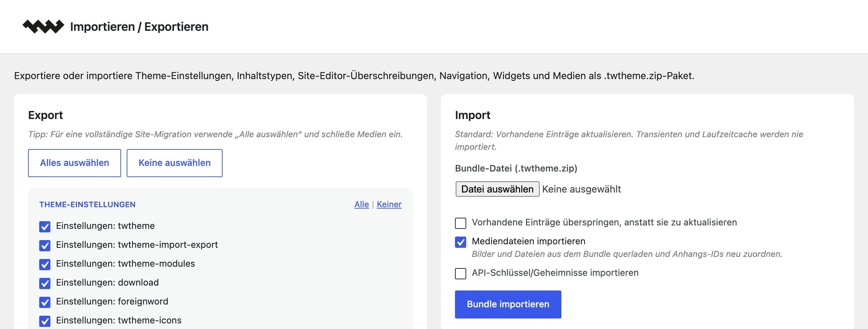Toggle 'Einstellungen: twtheme-import-export' checkbox
This screenshot has height=329, width=868.
(45, 245)
